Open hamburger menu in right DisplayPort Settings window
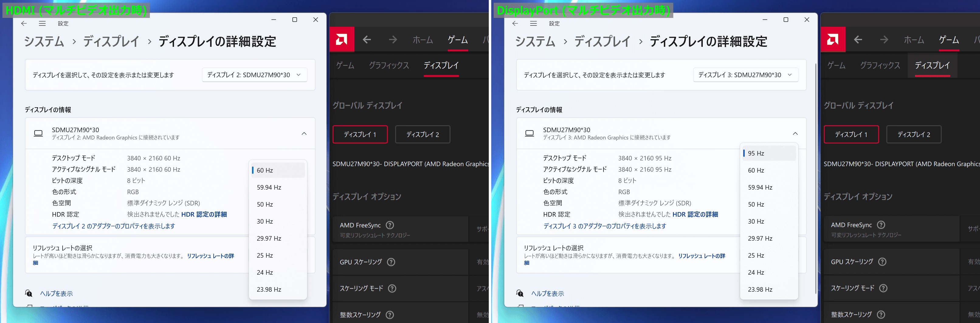 pyautogui.click(x=533, y=24)
